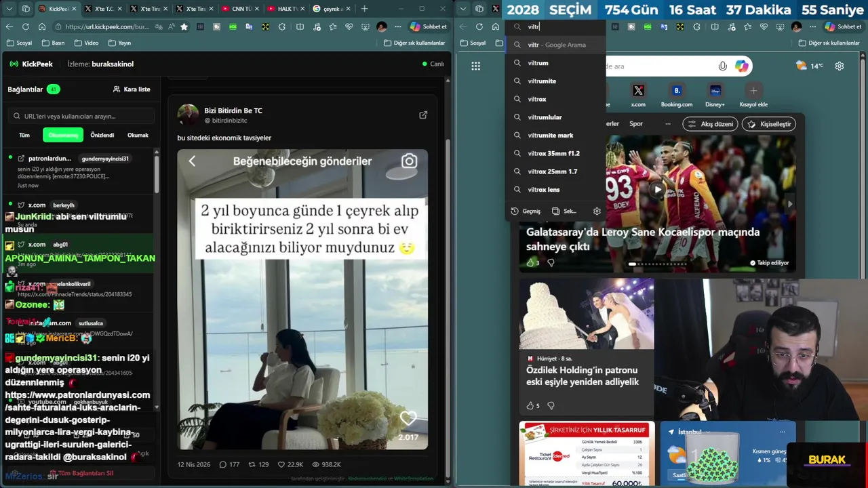Go back in the left browser
The width and height of the screenshot is (868, 488).
(x=9, y=26)
